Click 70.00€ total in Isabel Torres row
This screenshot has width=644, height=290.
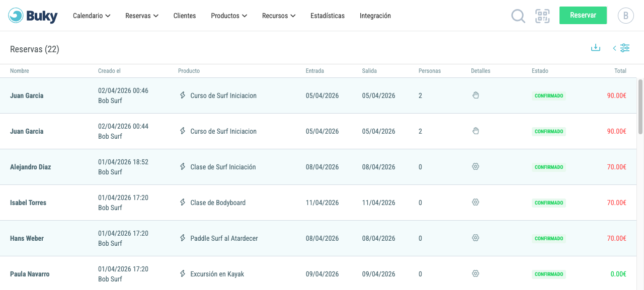point(617,203)
